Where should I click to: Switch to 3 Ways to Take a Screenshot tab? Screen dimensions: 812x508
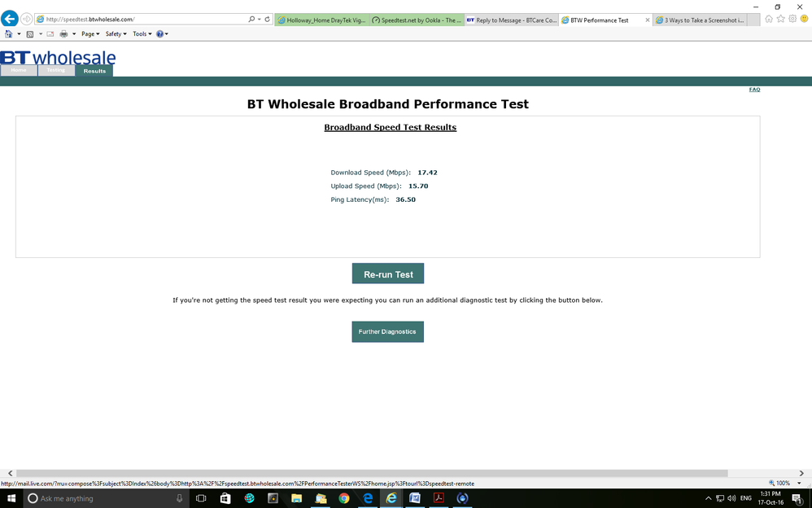[x=701, y=20]
